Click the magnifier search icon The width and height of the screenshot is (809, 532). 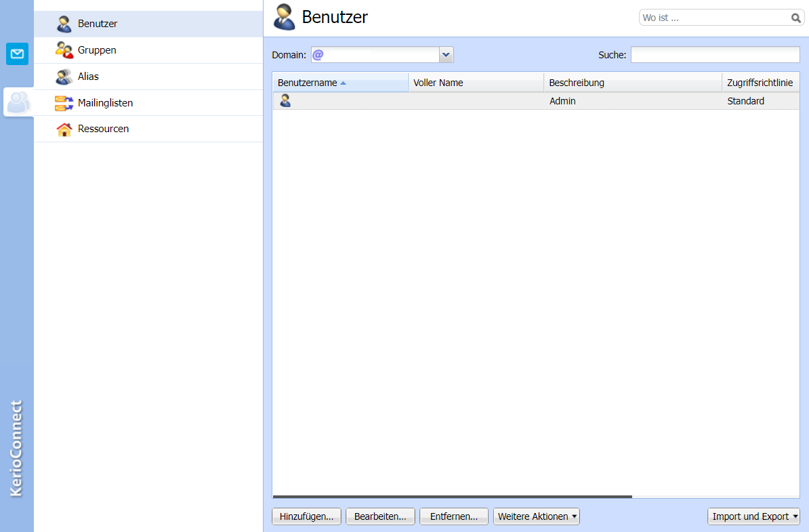click(x=796, y=18)
